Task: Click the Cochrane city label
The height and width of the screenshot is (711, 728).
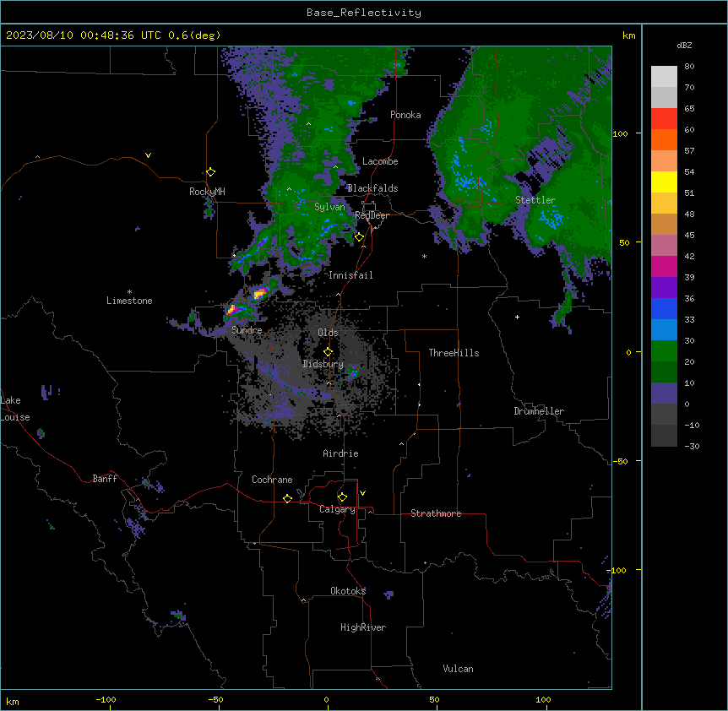Action: tap(272, 480)
